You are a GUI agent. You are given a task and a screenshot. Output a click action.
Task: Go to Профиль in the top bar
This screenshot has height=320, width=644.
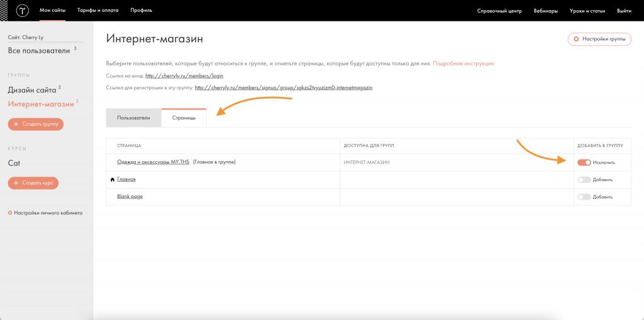tap(141, 11)
